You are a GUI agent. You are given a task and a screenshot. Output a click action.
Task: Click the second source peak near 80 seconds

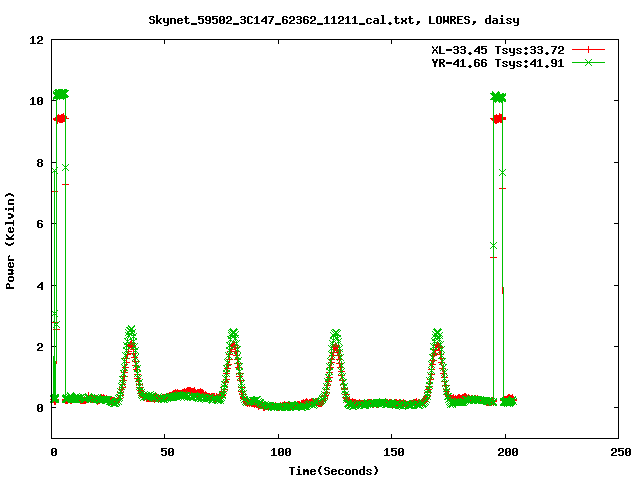pos(233,334)
